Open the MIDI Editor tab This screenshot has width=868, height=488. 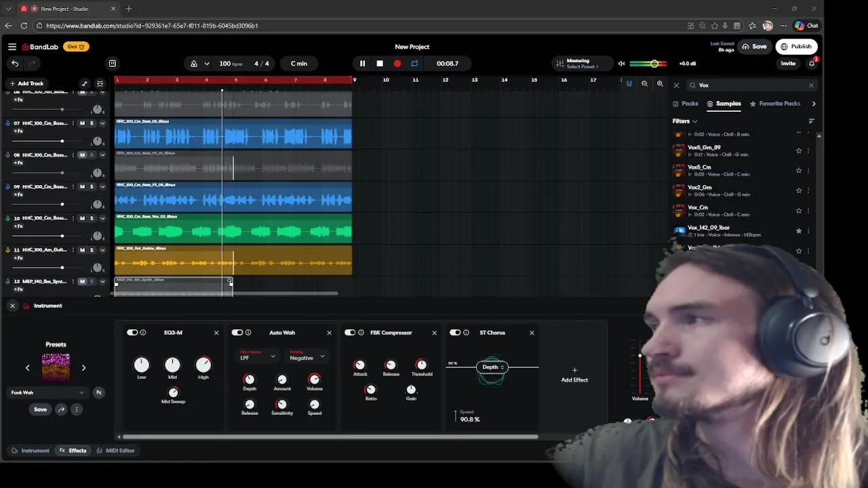pos(116,451)
